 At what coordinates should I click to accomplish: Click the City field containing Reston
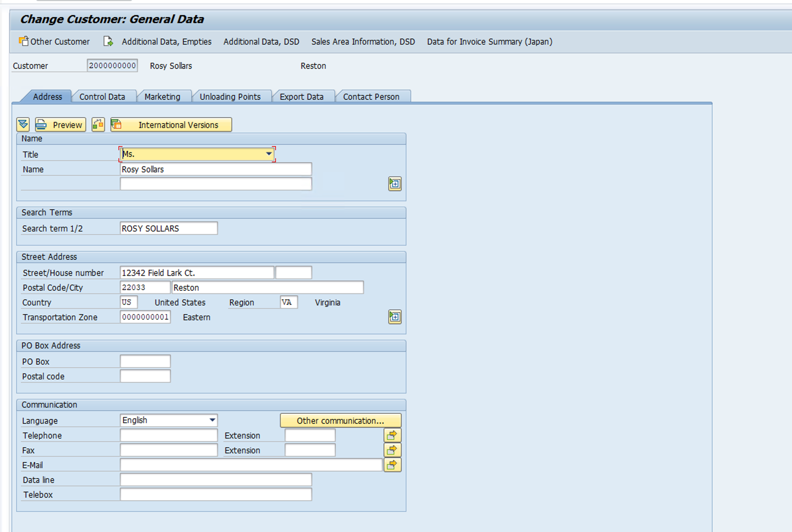(268, 287)
